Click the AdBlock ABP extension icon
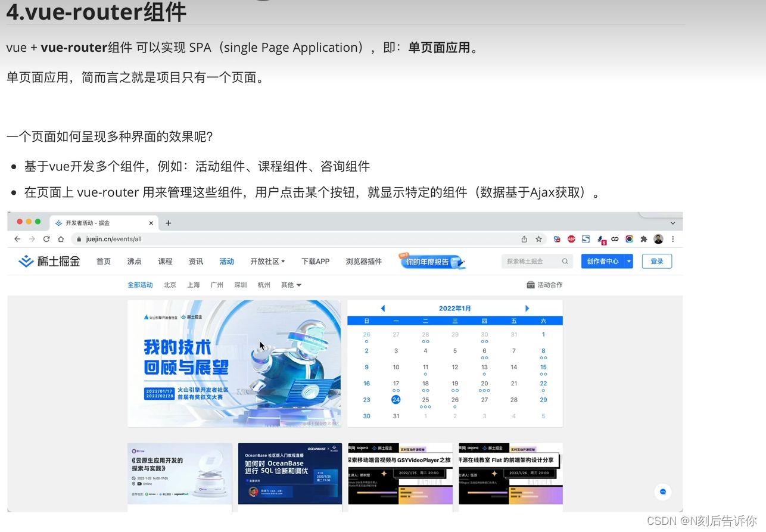 pos(571,239)
